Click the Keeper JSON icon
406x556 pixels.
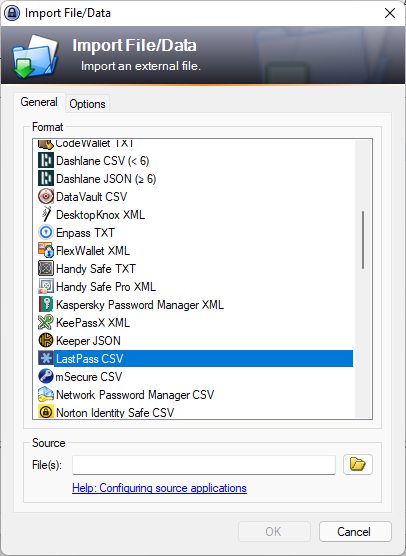[x=46, y=341]
